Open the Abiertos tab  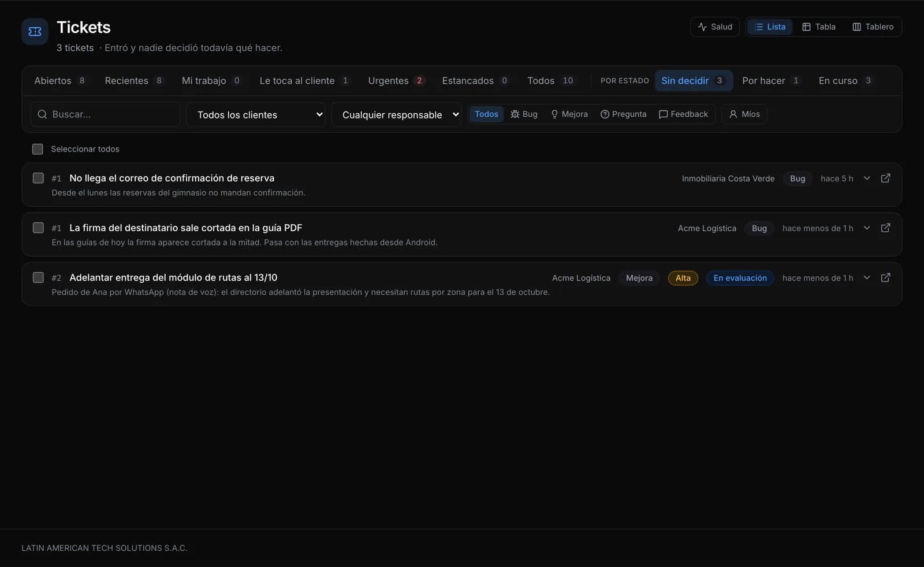tap(60, 80)
